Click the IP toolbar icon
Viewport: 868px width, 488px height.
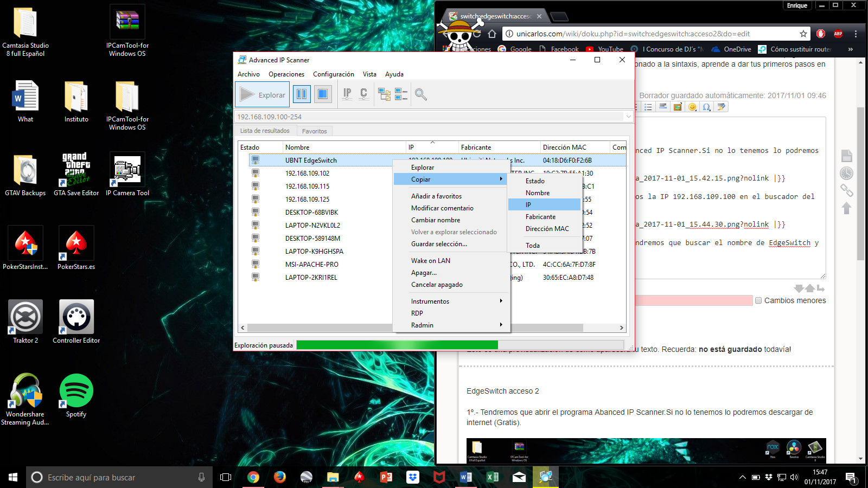[347, 94]
